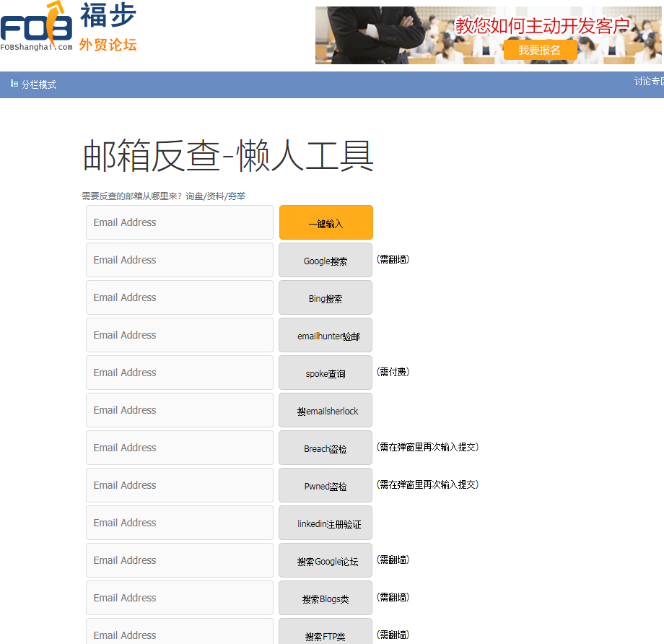Click the linkedin注册验证 button
Viewport: 664px width, 644px height.
pos(325,523)
